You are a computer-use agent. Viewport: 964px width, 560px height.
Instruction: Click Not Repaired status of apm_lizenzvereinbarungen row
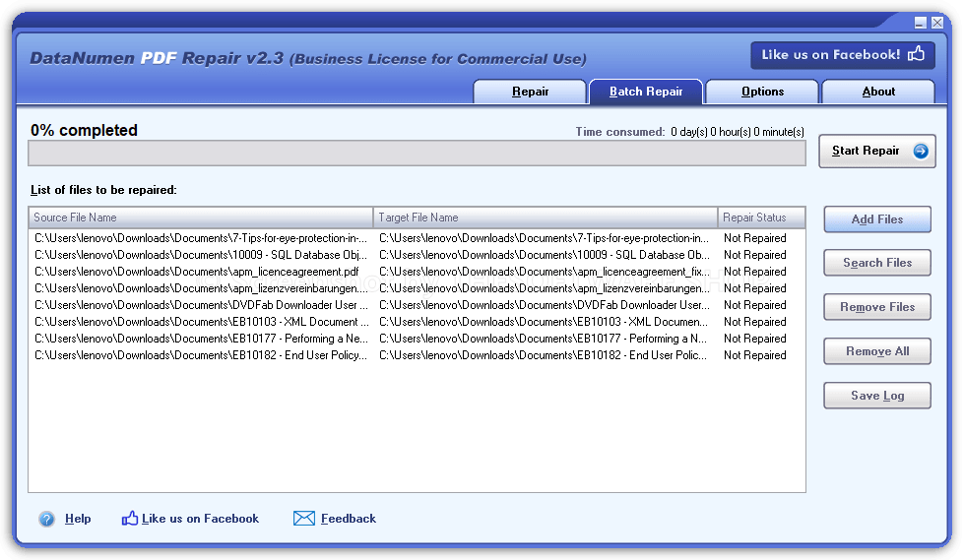[755, 288]
